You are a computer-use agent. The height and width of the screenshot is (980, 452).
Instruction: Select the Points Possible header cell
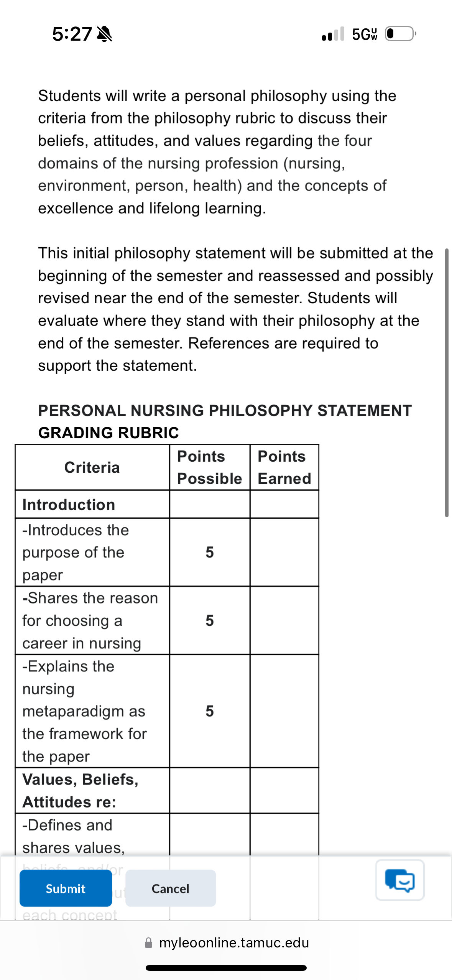click(x=210, y=467)
